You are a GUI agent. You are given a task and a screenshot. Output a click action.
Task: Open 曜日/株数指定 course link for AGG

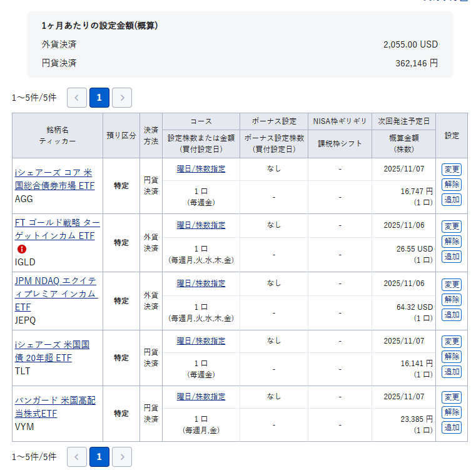tap(201, 169)
